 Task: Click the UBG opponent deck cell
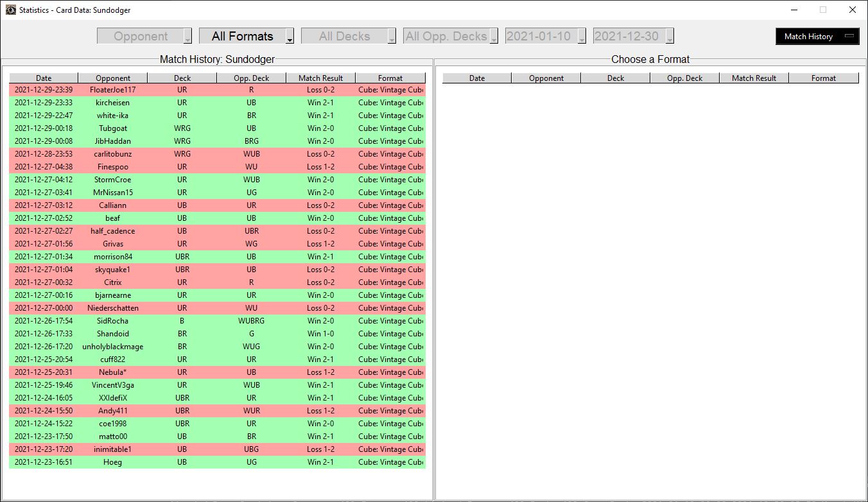252,449
